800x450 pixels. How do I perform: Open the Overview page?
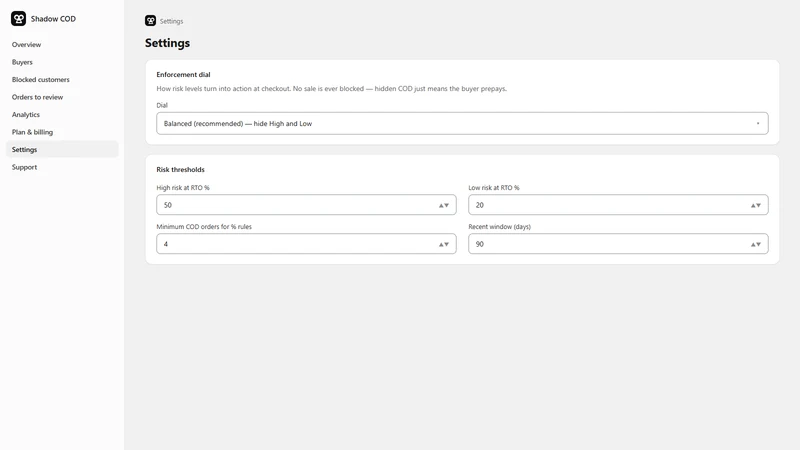pyautogui.click(x=27, y=44)
